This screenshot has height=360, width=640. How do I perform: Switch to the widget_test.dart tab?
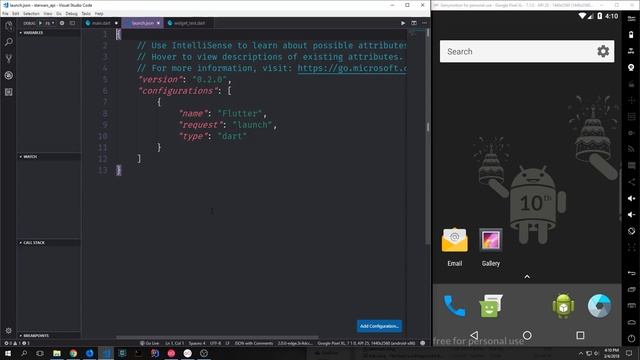pyautogui.click(x=189, y=23)
